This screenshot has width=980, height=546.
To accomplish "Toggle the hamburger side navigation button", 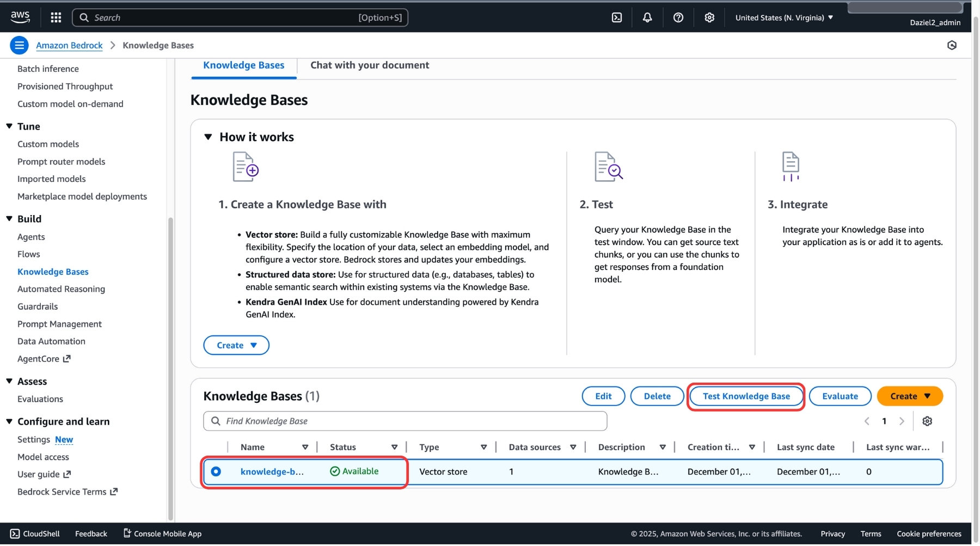I will (19, 45).
